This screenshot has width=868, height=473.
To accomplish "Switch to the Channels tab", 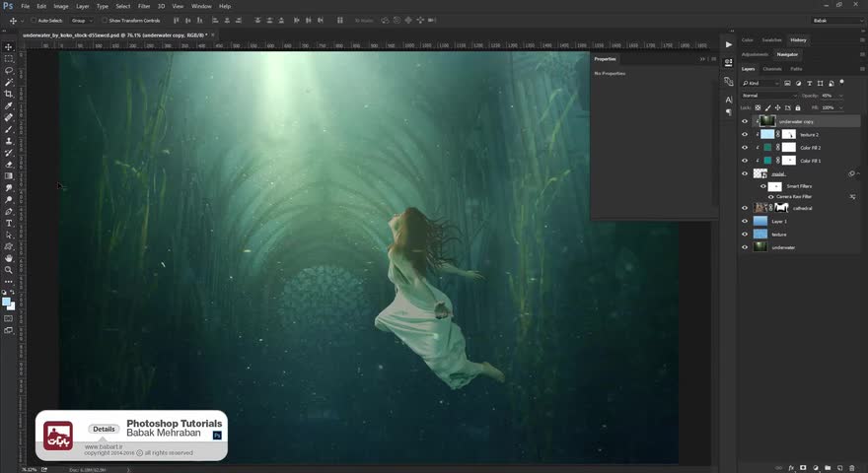I will [x=771, y=69].
